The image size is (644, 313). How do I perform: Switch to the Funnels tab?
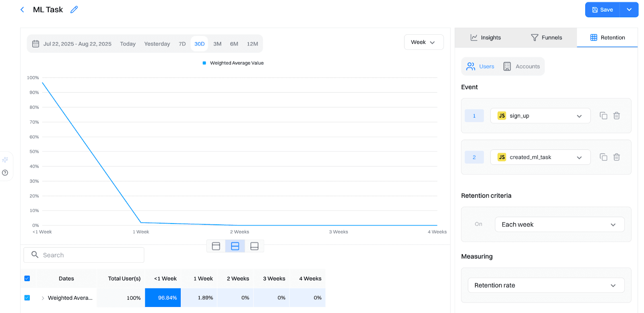click(546, 37)
